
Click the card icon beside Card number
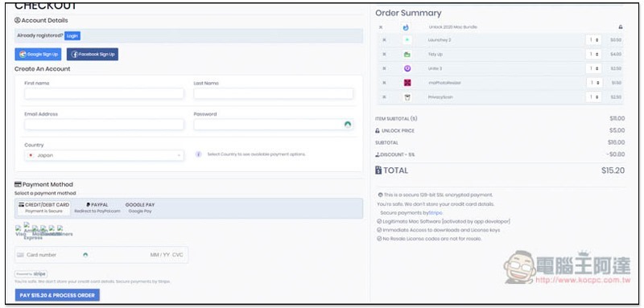tap(21, 255)
